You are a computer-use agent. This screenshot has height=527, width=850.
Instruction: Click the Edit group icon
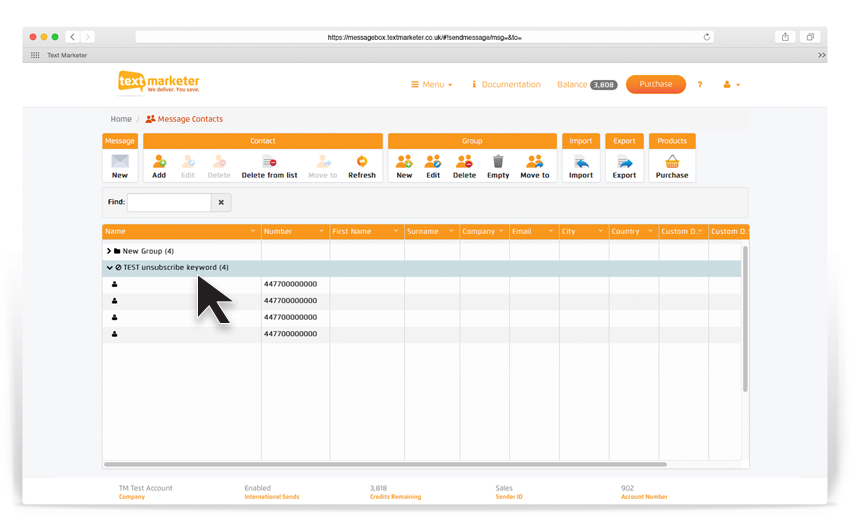[433, 162]
